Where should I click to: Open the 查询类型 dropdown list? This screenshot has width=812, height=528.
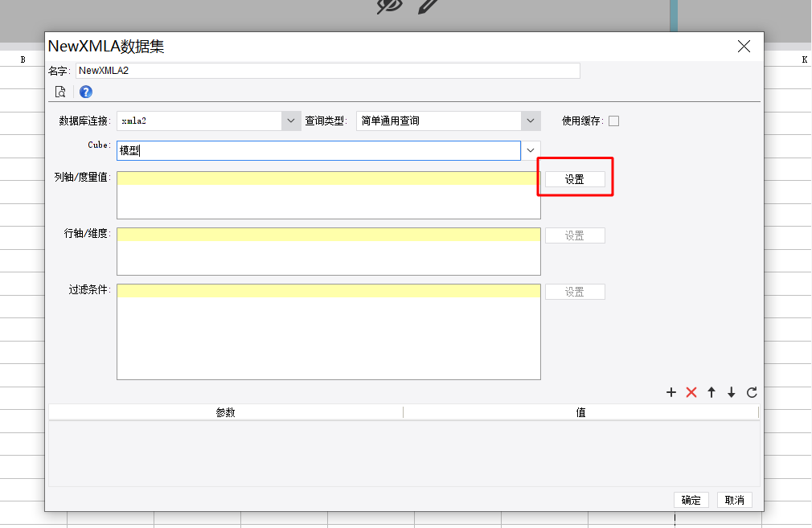[x=531, y=121]
